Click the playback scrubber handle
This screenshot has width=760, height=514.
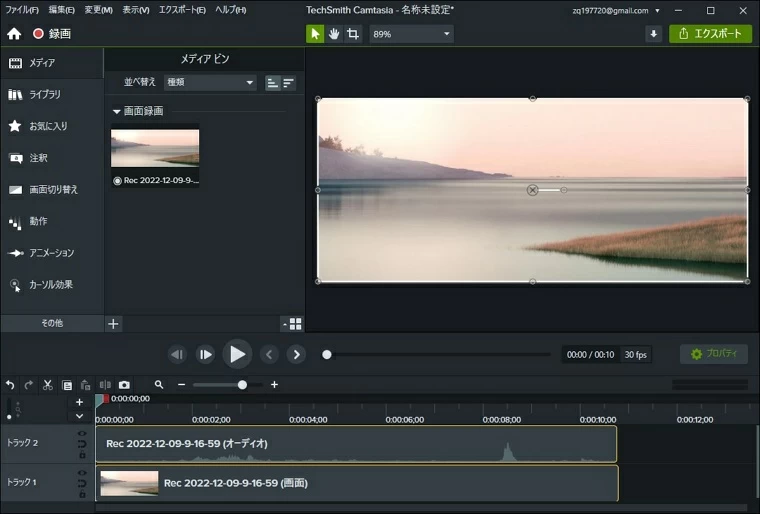(x=327, y=355)
